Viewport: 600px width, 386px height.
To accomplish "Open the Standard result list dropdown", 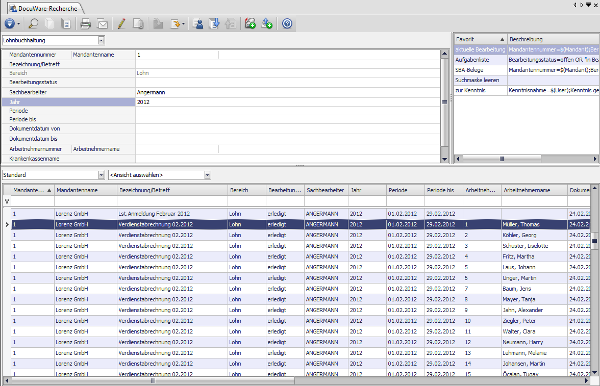I will 101,175.
